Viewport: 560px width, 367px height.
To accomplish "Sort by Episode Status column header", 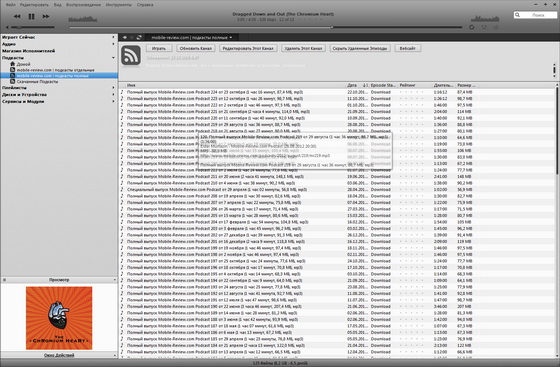I will tap(383, 85).
